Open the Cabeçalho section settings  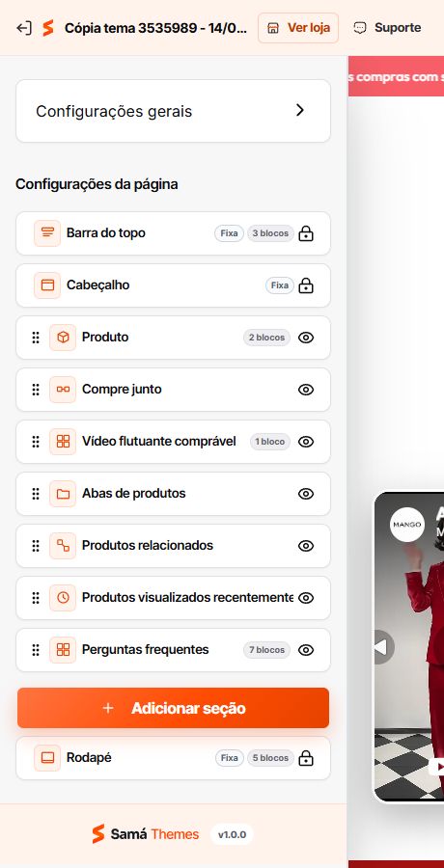(x=173, y=285)
